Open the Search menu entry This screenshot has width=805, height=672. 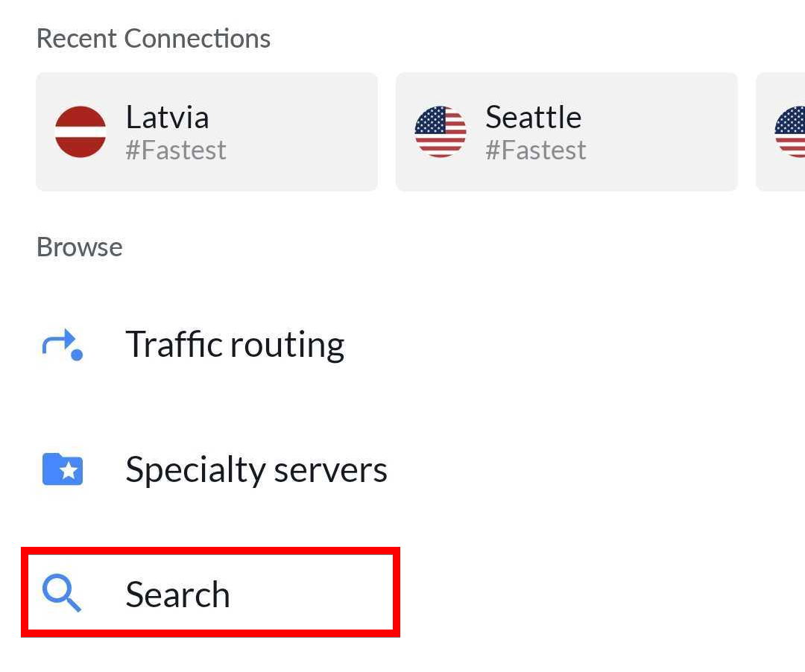click(x=177, y=595)
